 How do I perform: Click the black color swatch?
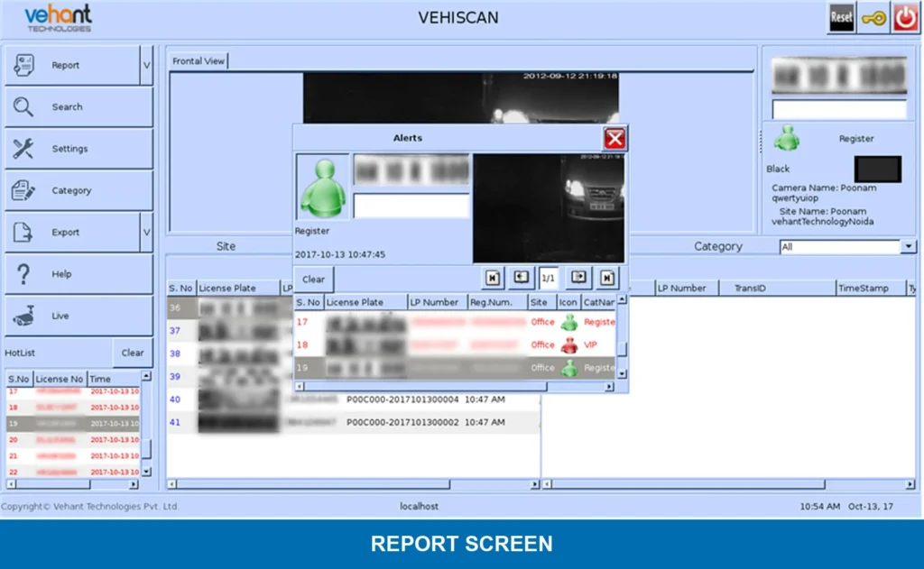coord(877,169)
